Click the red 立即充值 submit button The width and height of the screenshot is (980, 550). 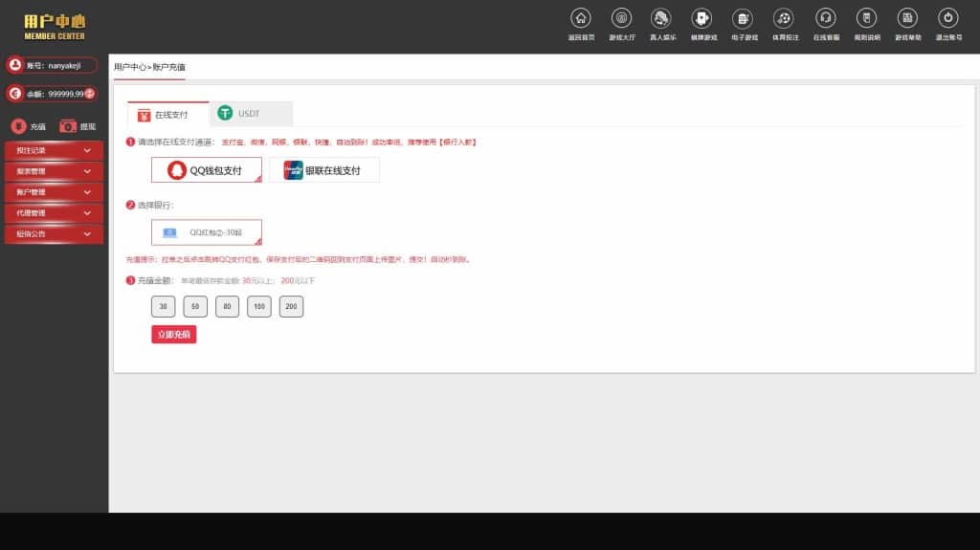click(174, 335)
